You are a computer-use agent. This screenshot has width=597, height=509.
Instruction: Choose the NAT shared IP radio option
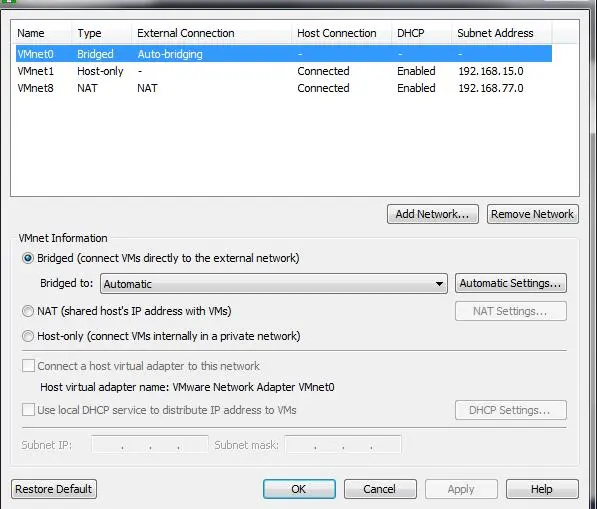[28, 311]
